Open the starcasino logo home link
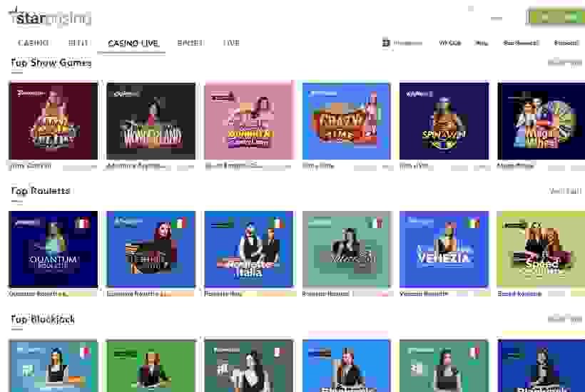 (51, 18)
